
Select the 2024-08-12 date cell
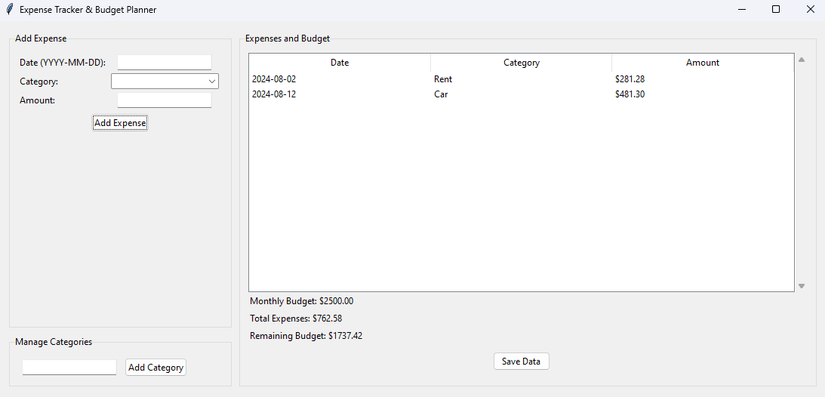274,95
